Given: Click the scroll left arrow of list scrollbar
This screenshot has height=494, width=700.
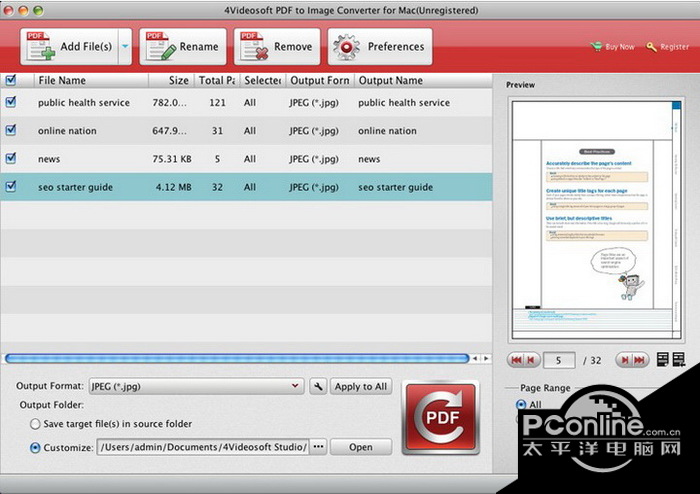Looking at the screenshot, I should tap(475, 358).
